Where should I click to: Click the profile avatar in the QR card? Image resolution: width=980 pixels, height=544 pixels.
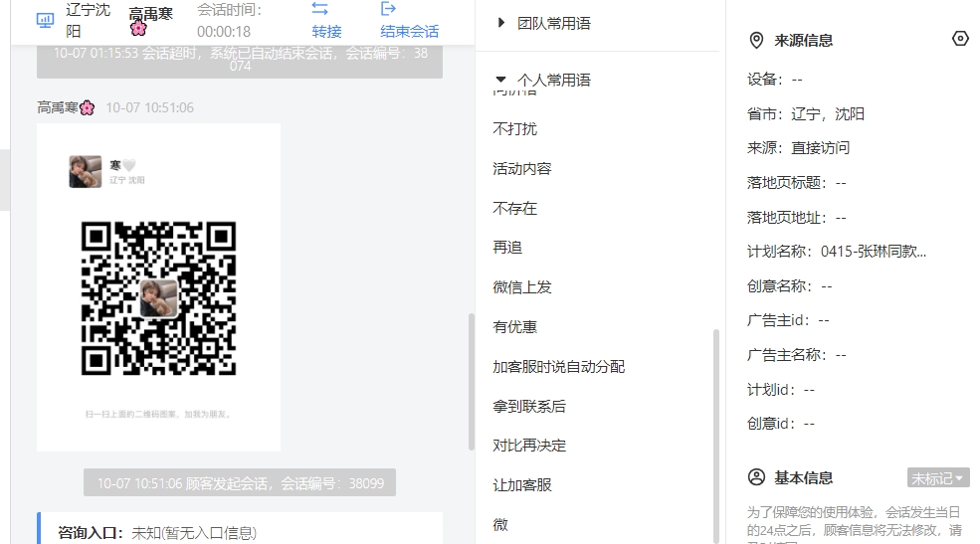(x=85, y=172)
